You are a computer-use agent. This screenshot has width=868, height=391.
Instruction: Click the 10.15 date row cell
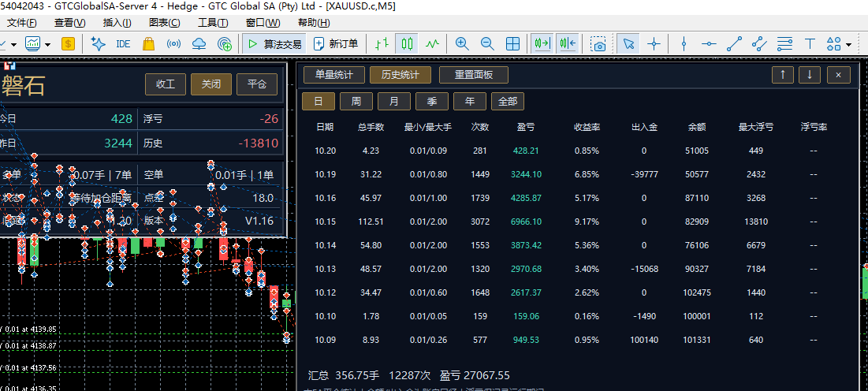(x=325, y=222)
